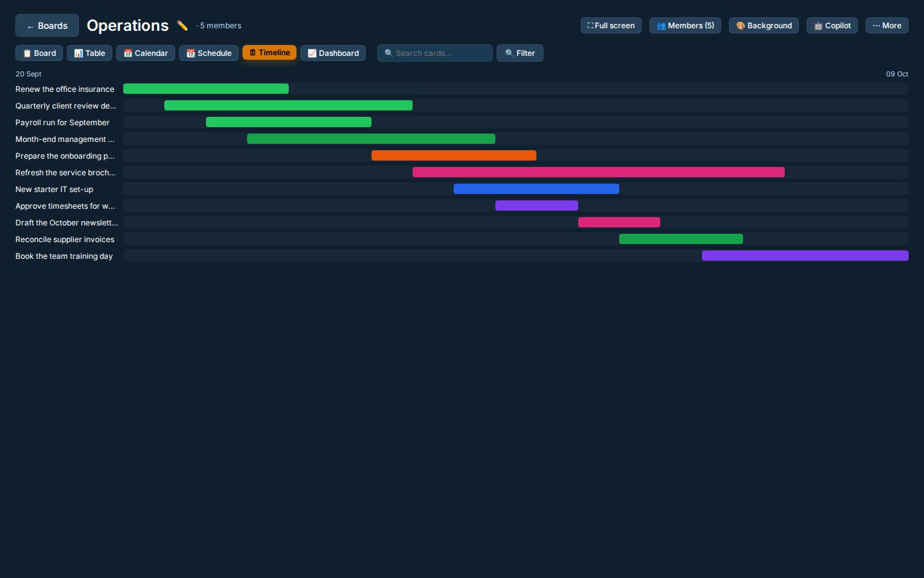The image size is (924, 578).
Task: Open the Copilot assistant
Action: coord(832,26)
